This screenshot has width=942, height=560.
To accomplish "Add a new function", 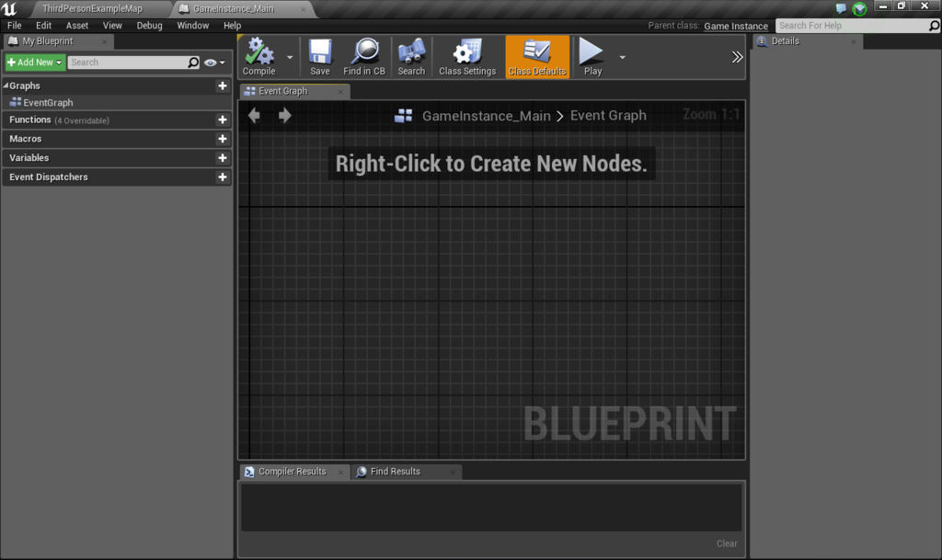I will [223, 120].
